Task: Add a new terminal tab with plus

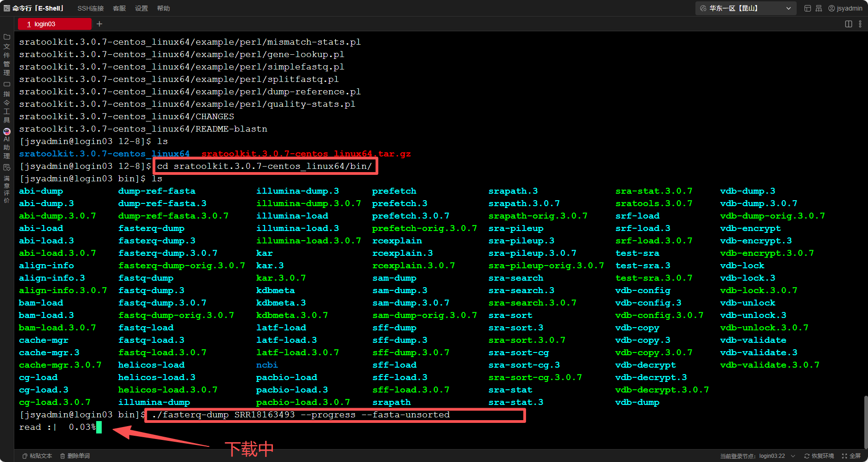Action: coord(99,24)
